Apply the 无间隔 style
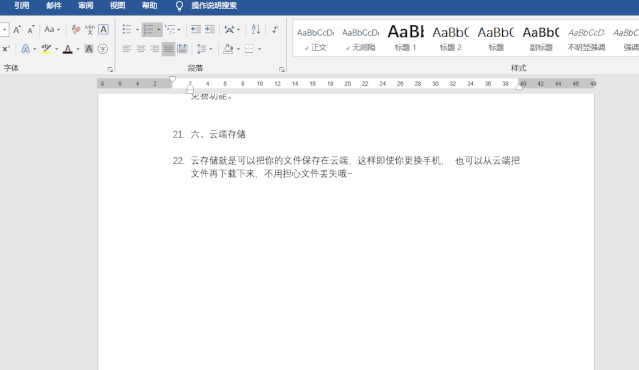The height and width of the screenshot is (370, 639). tap(361, 39)
